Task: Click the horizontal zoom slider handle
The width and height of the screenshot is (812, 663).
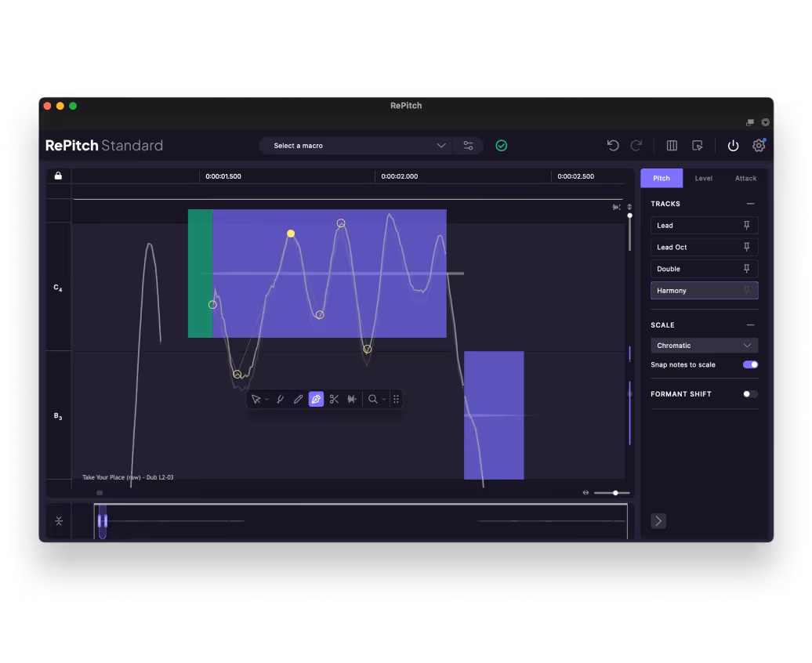Action: (615, 493)
